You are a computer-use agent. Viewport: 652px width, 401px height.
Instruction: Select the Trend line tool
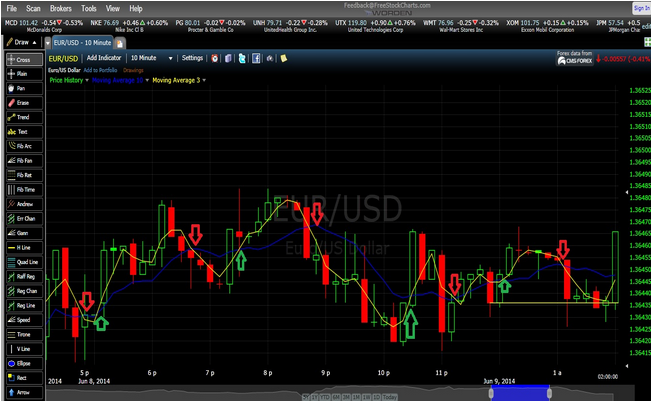coord(25,117)
